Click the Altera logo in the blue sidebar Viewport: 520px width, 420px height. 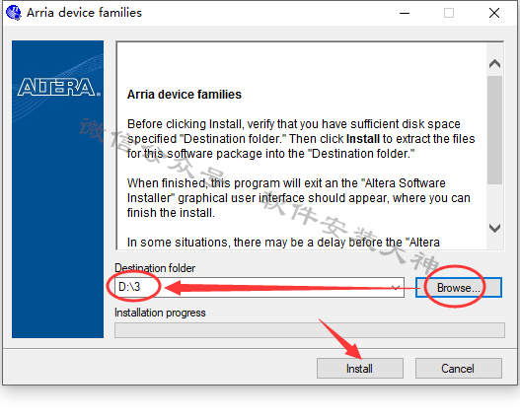pyautogui.click(x=58, y=87)
